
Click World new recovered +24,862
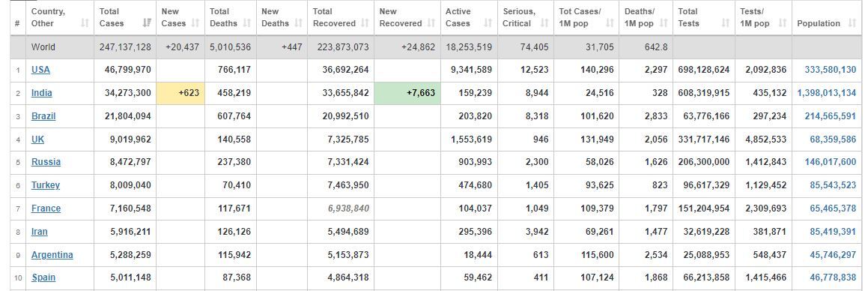(x=419, y=47)
